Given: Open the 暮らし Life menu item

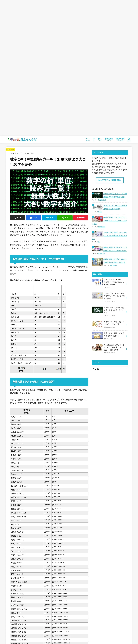Looking at the screenshot, I should [x=100, y=140].
